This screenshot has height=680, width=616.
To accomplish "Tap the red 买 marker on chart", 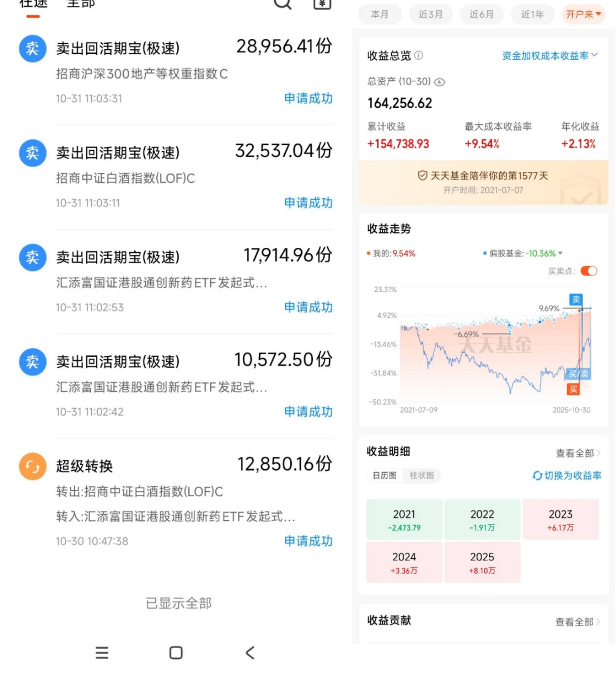I will 573,389.
